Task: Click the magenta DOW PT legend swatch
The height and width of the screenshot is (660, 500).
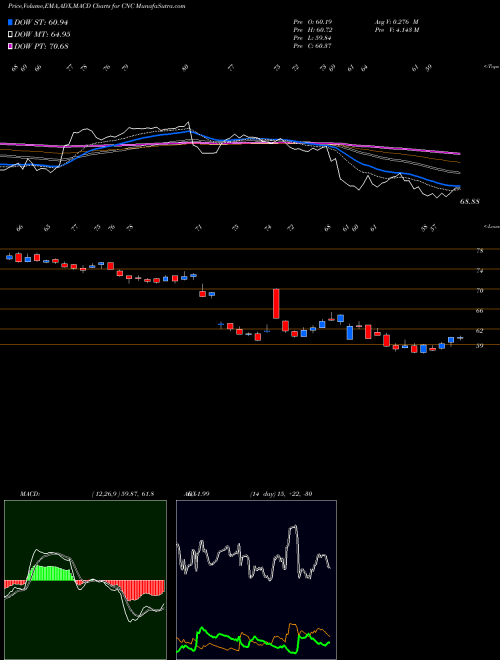Action: coord(10,46)
